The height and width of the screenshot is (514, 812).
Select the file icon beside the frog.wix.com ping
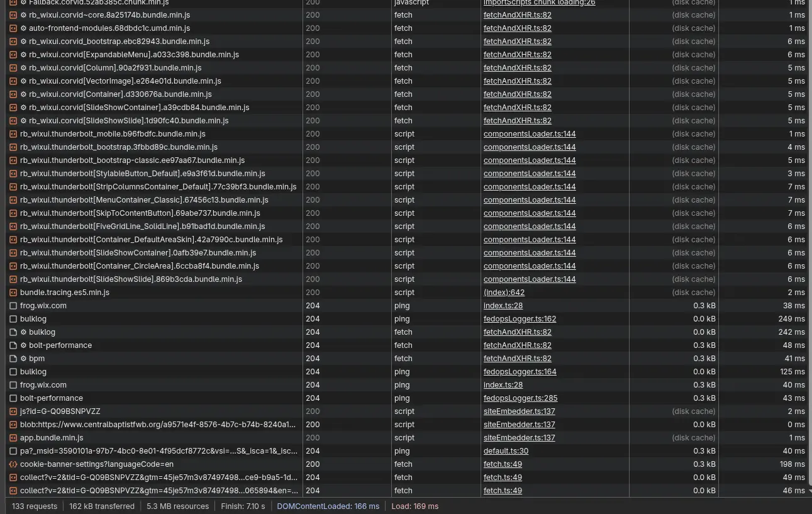pos(13,305)
